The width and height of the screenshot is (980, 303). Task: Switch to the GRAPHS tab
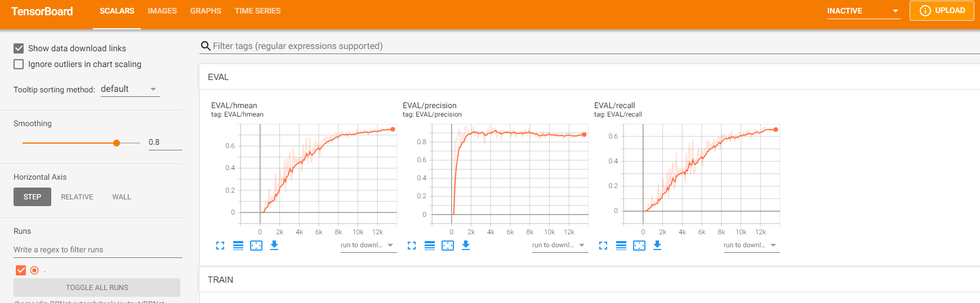click(x=206, y=11)
